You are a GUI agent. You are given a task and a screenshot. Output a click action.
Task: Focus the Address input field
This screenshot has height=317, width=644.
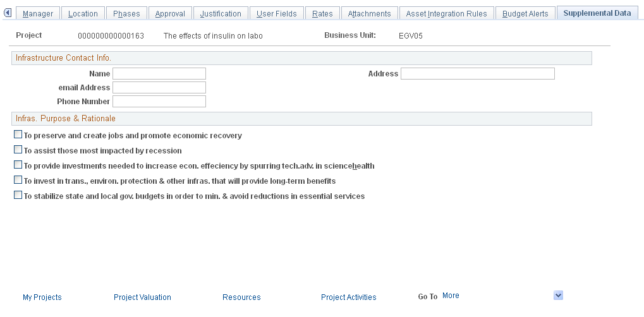[x=478, y=73]
